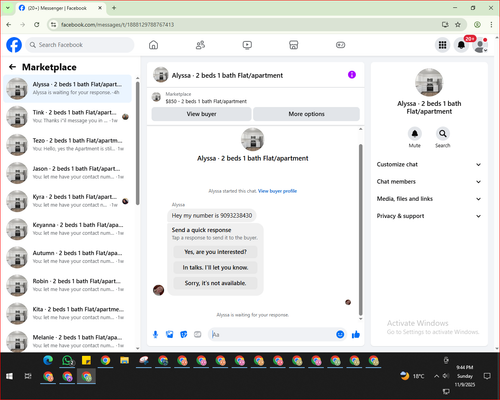The height and width of the screenshot is (400, 500).
Task: Click the browser address bar URL
Action: click(117, 25)
